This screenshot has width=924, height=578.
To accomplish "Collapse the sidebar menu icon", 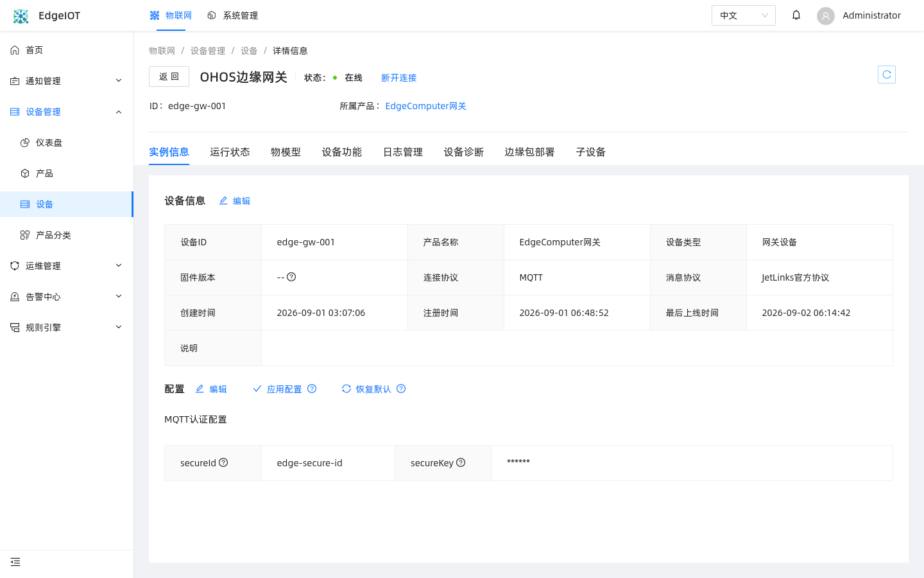I will point(15,562).
